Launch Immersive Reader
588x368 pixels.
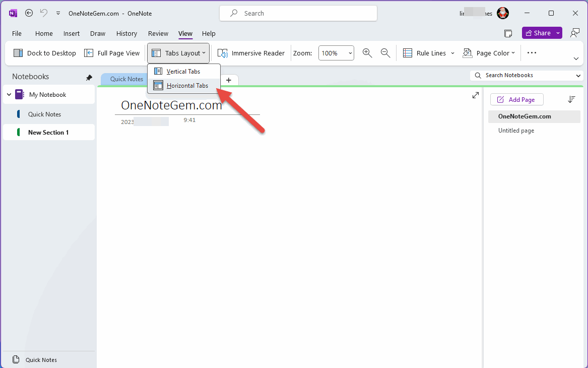pos(251,53)
